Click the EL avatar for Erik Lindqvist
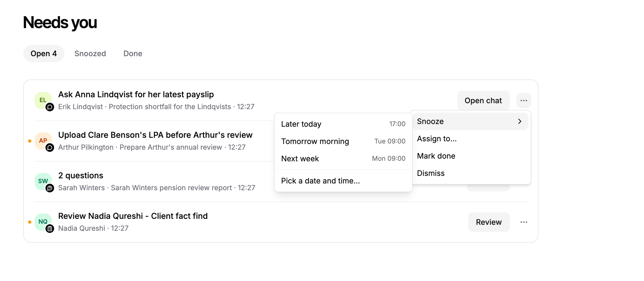This screenshot has width=644, height=281. click(43, 100)
